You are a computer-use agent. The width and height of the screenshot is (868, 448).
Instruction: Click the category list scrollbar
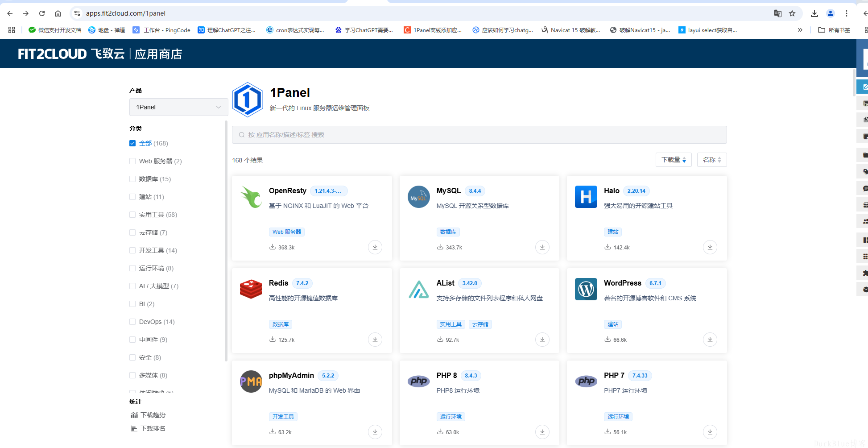tap(226, 241)
